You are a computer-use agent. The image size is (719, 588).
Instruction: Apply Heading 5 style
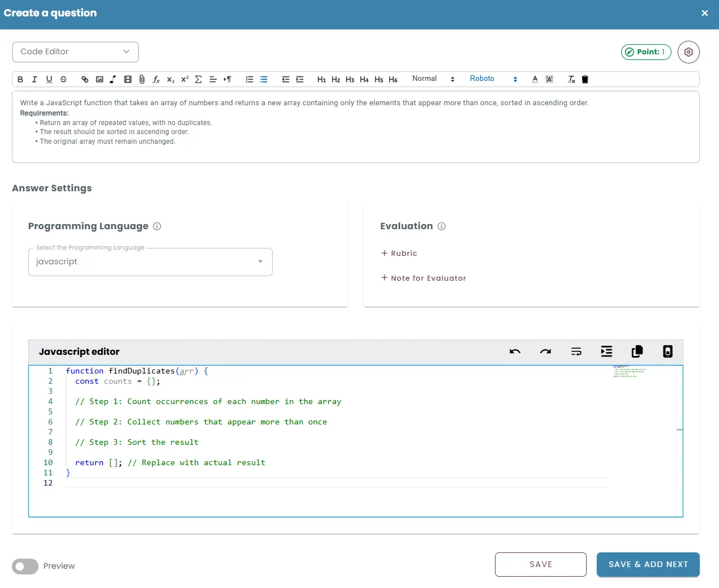coord(379,79)
